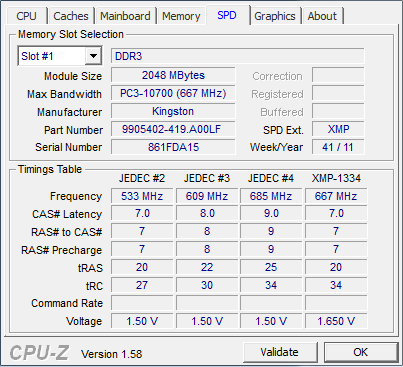The width and height of the screenshot is (403, 367).
Task: Select part number 9905402-419.A00LF
Action: (173, 129)
